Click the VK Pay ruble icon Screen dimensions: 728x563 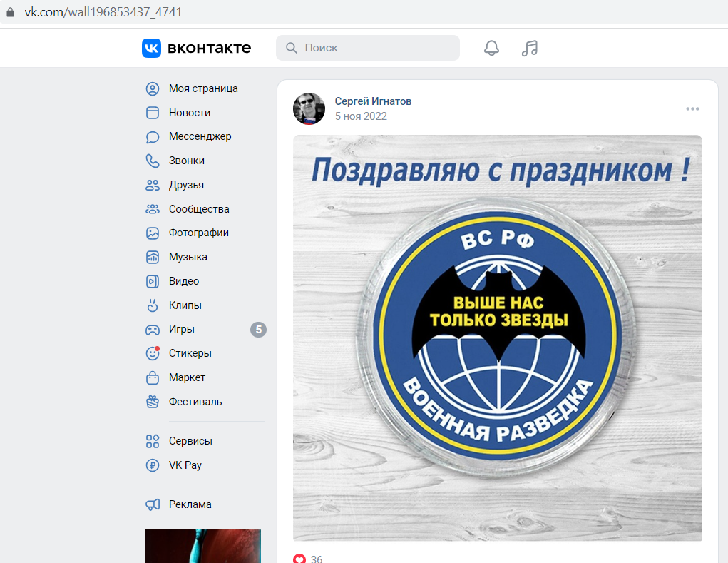pyautogui.click(x=153, y=465)
